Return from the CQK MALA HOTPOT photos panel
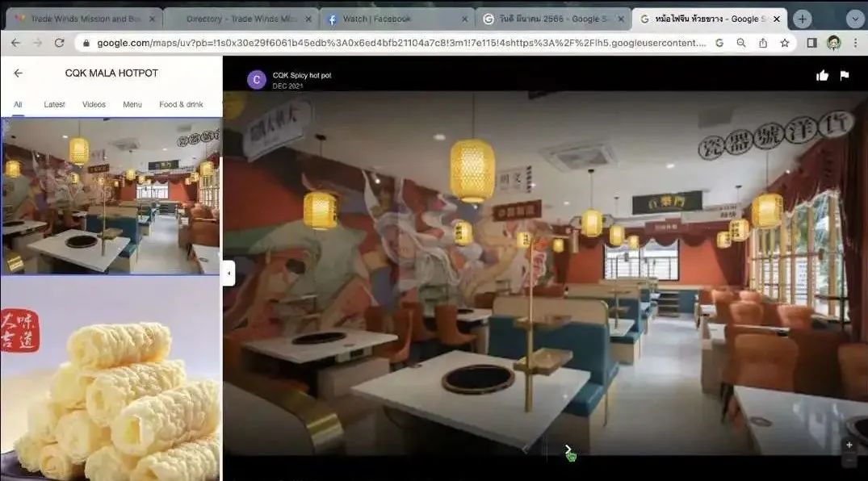Viewport: 868px width, 481px height. (19, 73)
